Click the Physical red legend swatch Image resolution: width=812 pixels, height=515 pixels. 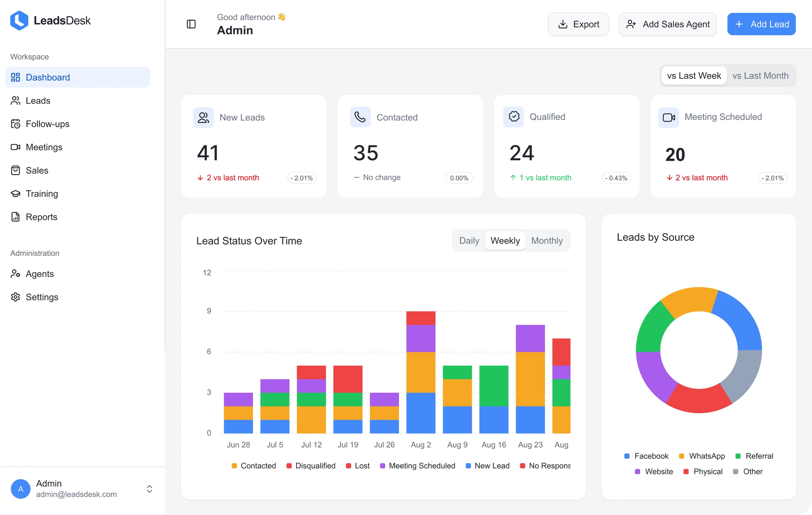click(686, 472)
